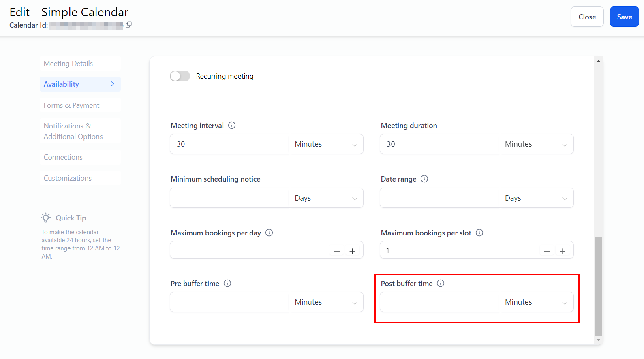Focus the Maximum bookings per day field

249,250
